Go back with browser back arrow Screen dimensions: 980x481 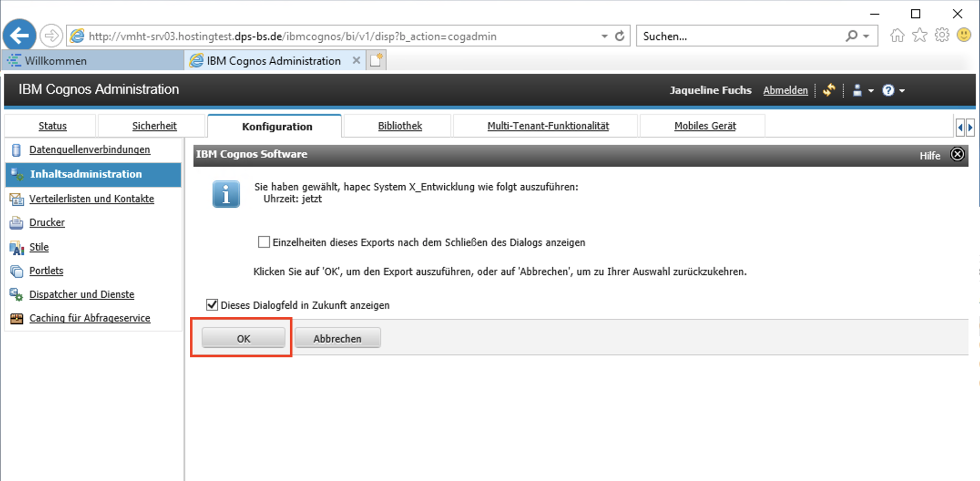(20, 36)
